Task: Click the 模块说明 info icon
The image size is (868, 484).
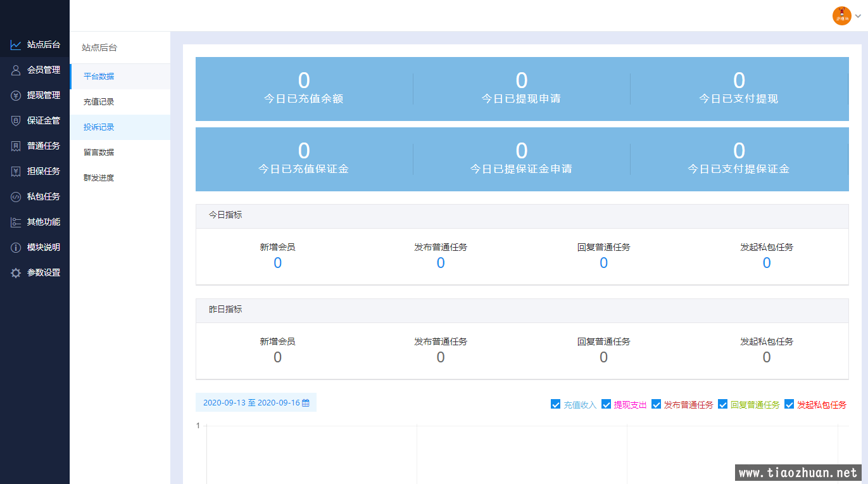Action: (x=16, y=248)
